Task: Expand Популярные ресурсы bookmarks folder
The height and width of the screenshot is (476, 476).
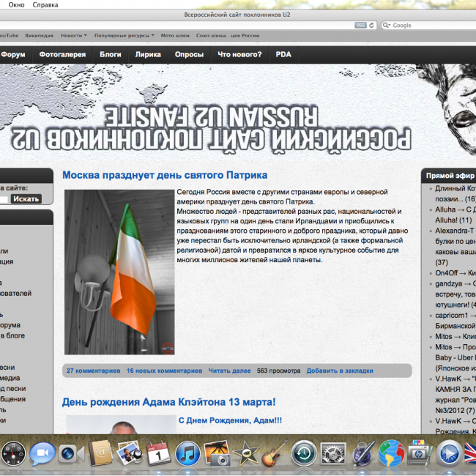Action: pos(124,36)
